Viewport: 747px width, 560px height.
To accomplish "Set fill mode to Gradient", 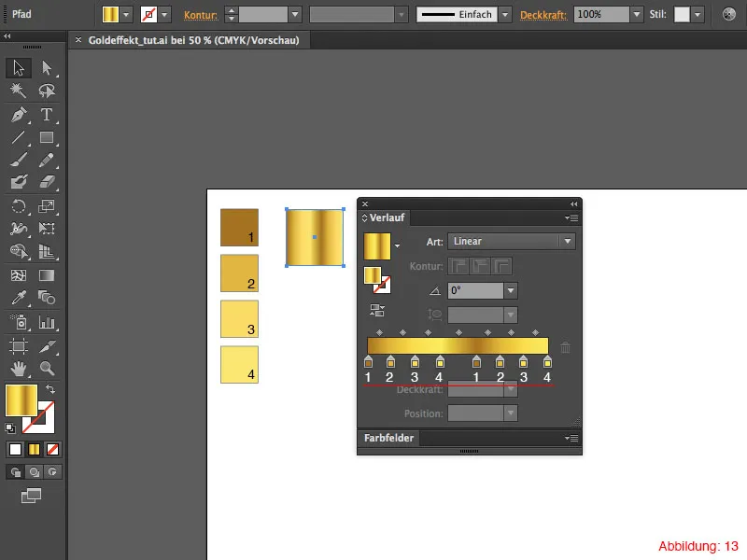I will (34, 450).
